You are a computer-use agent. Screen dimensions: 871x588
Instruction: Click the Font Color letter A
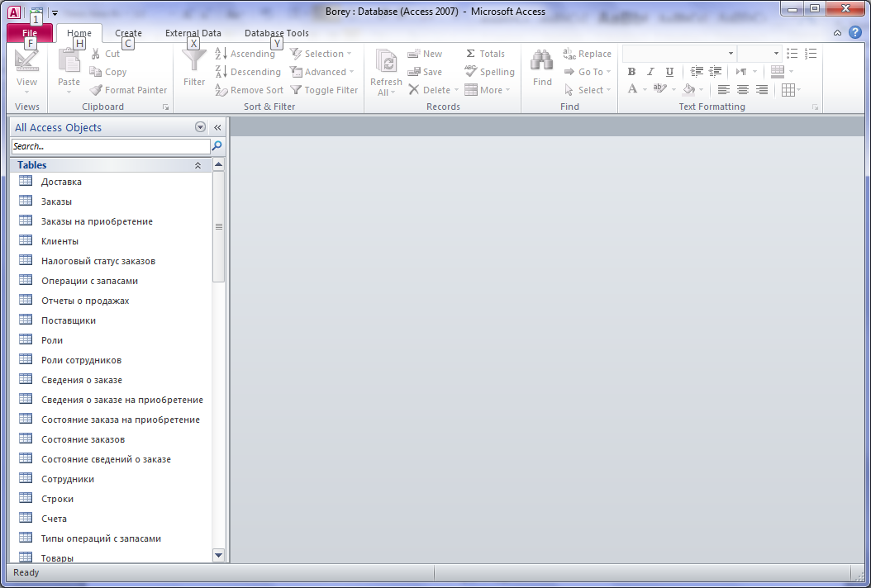point(632,89)
